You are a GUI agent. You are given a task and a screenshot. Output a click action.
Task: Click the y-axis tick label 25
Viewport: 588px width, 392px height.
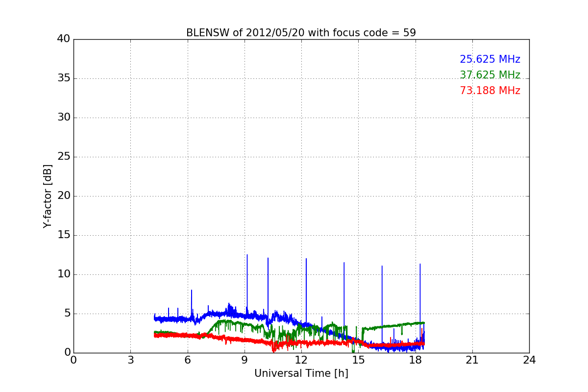point(64,157)
